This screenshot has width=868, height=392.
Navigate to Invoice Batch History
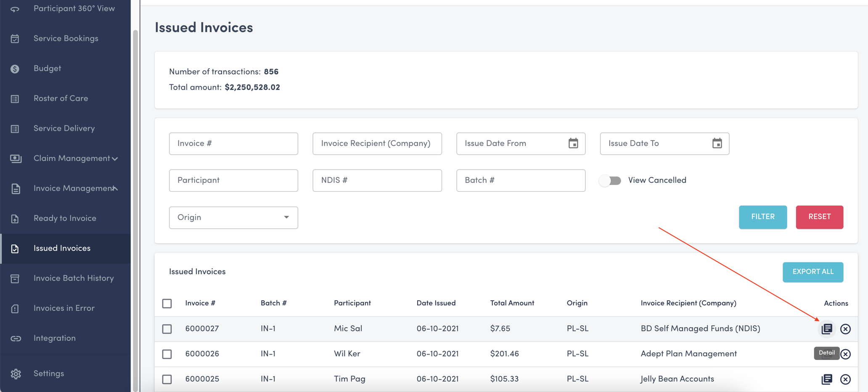coord(74,278)
